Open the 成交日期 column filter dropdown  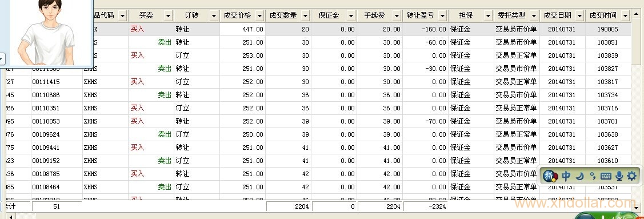tap(579, 15)
